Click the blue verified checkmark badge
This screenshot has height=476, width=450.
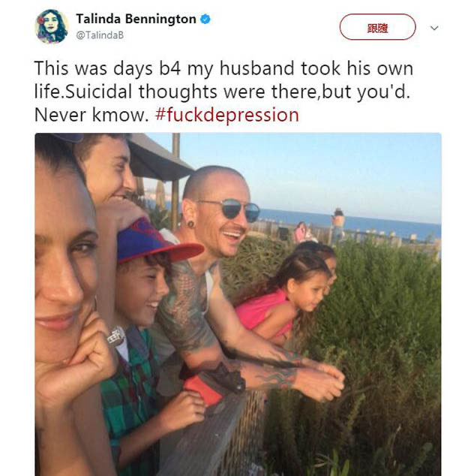click(205, 19)
